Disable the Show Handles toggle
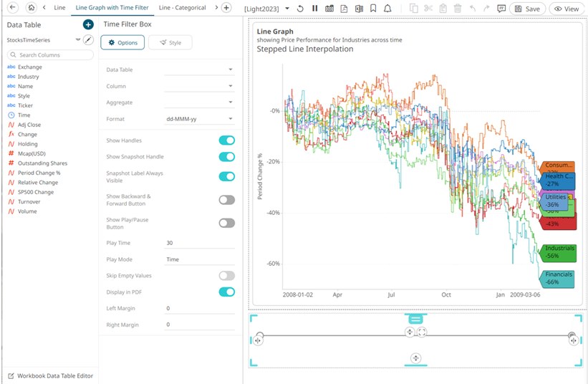This screenshot has width=588, height=384. click(x=226, y=140)
